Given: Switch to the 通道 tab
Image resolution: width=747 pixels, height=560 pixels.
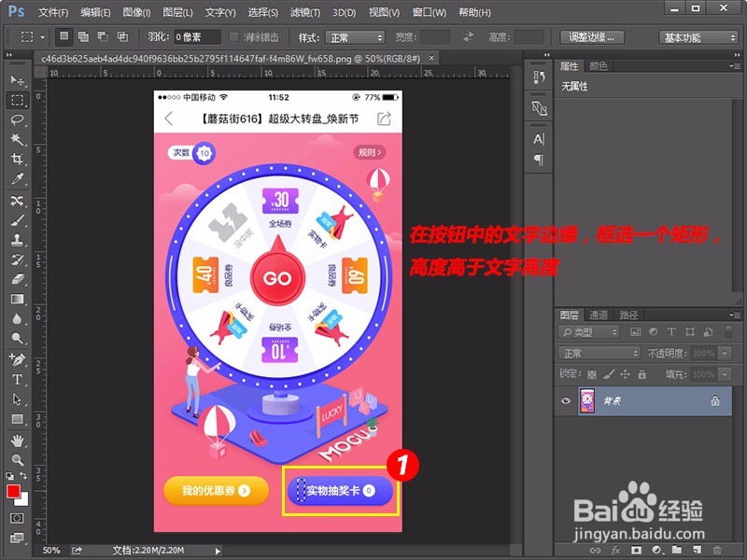Looking at the screenshot, I should [x=599, y=315].
